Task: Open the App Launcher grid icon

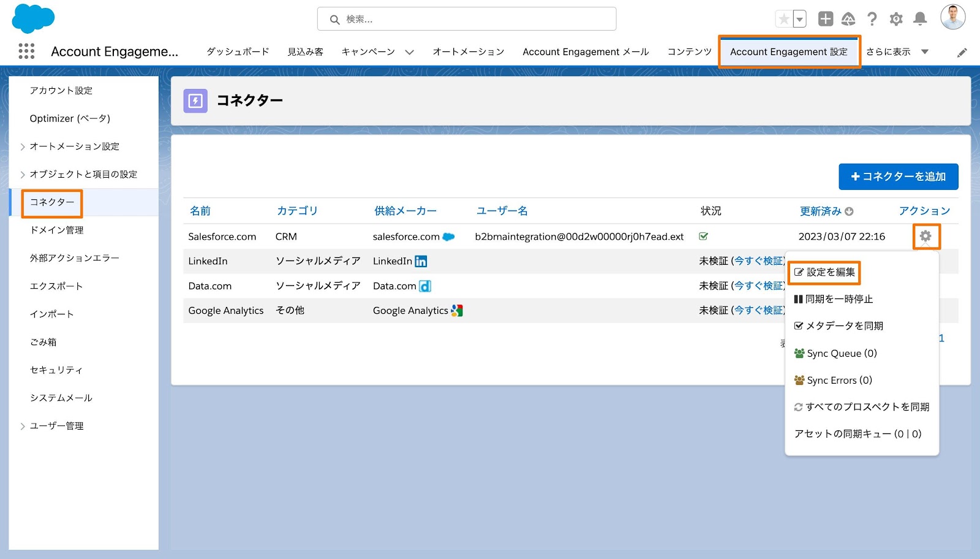Action: tap(26, 51)
